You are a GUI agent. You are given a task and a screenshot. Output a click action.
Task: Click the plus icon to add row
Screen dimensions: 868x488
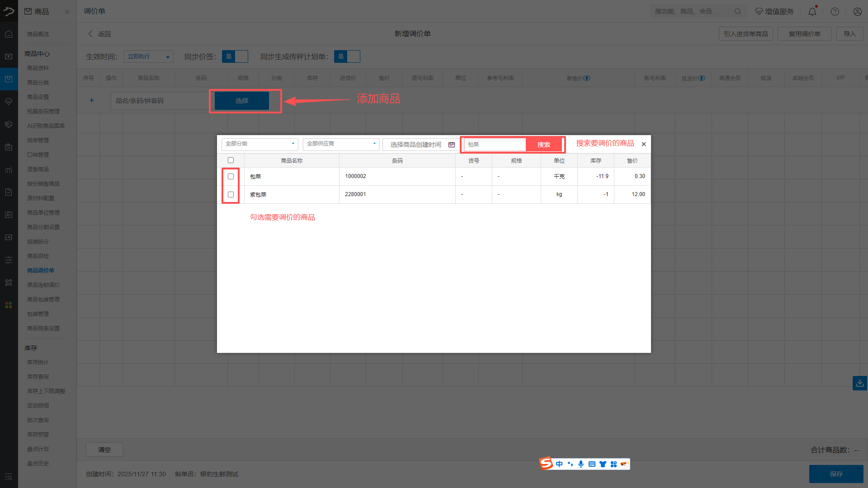pos(91,100)
